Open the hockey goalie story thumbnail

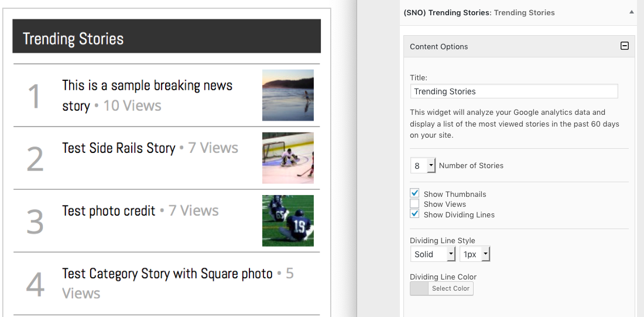[x=288, y=158]
